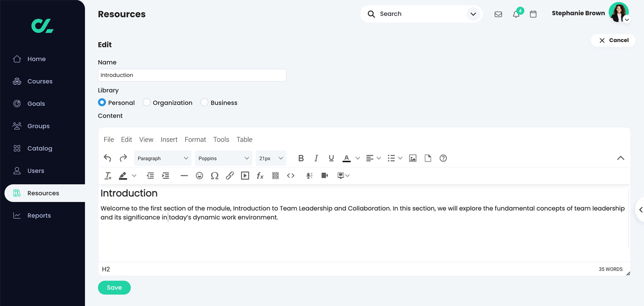Expand the search options chevron
This screenshot has height=306, width=644.
473,14
